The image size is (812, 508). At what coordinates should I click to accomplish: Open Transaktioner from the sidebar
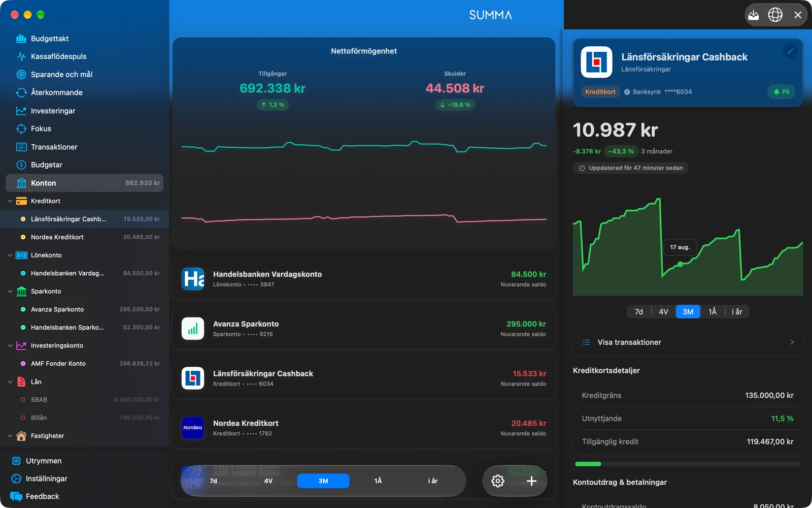click(x=47, y=147)
